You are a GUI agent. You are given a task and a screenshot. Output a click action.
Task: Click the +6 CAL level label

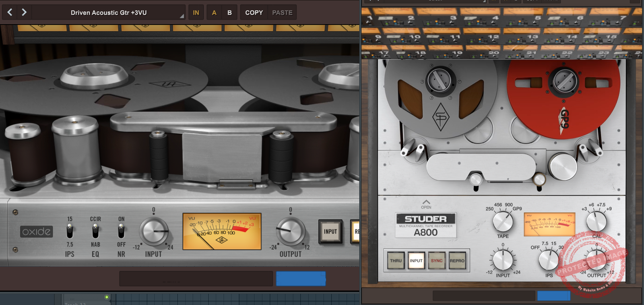(591, 205)
